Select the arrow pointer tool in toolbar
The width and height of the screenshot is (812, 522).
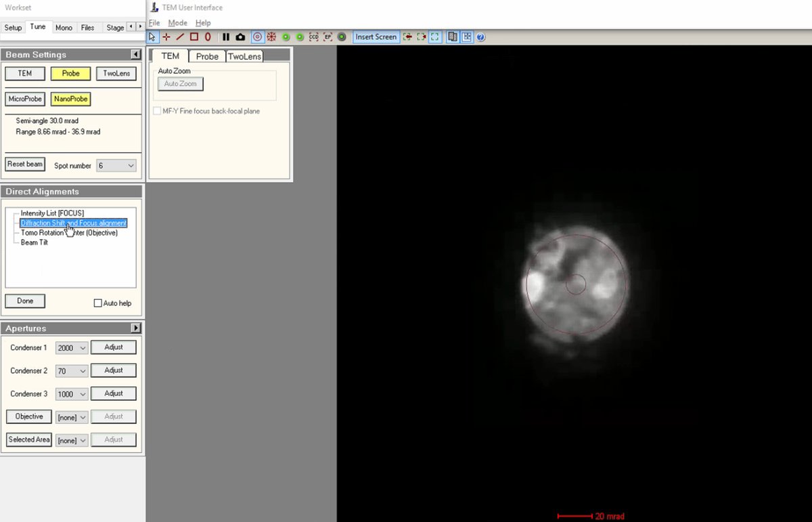pos(152,37)
